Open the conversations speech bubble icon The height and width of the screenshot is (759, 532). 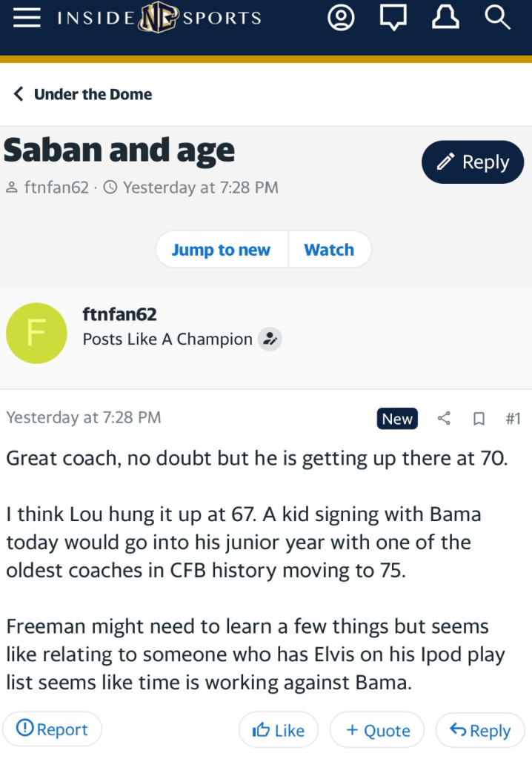(x=393, y=19)
